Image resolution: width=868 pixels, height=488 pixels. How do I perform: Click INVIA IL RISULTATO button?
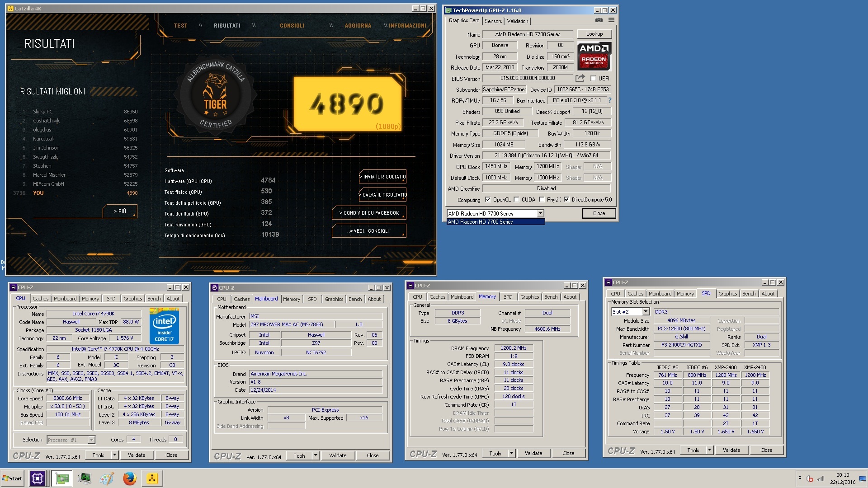click(x=382, y=177)
